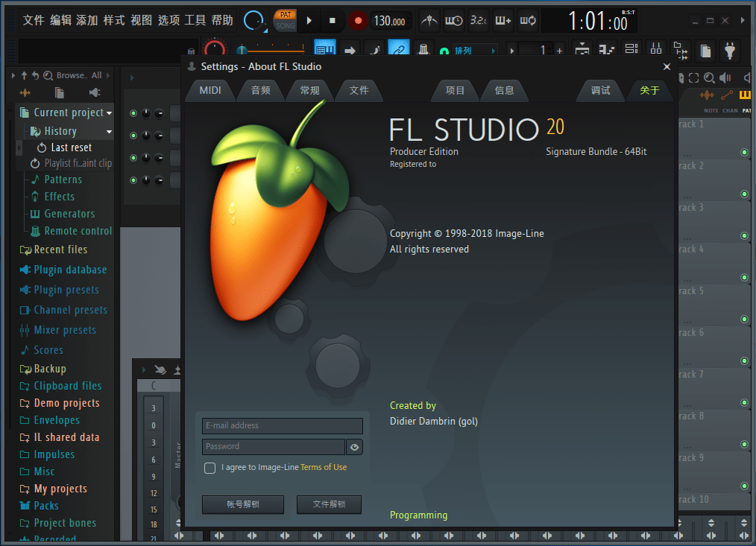
Task: Click the 帐号解锁 button
Action: point(243,504)
